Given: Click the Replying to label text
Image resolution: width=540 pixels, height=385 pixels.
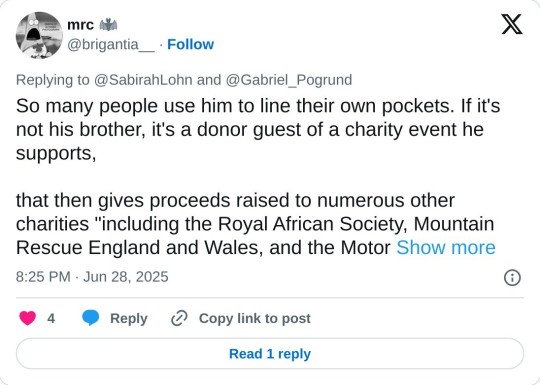Looking at the screenshot, I should click(53, 80).
